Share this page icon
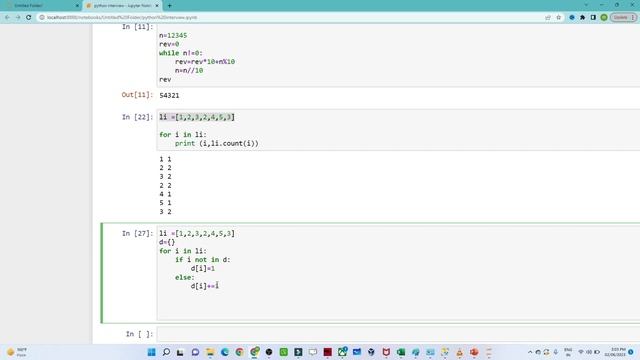 [548, 18]
